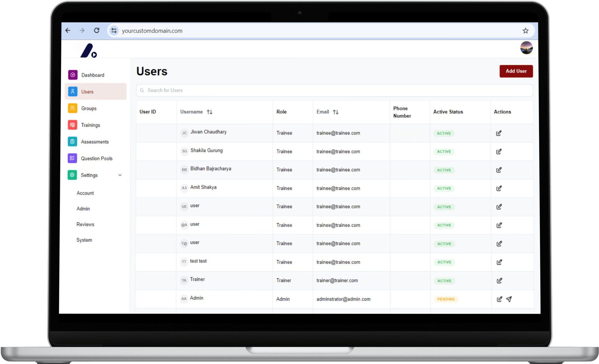Open the System settings link

[84, 240]
